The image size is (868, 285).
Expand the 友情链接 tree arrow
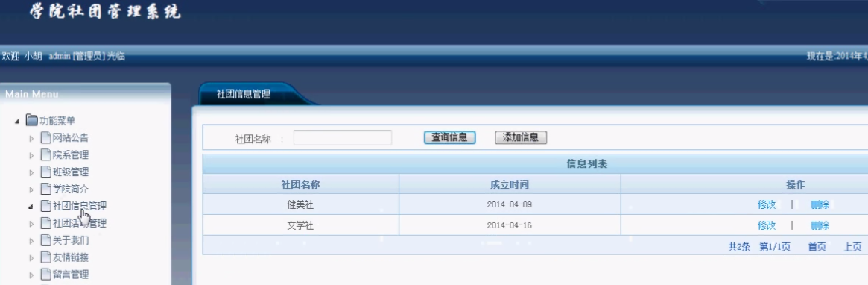click(x=31, y=258)
